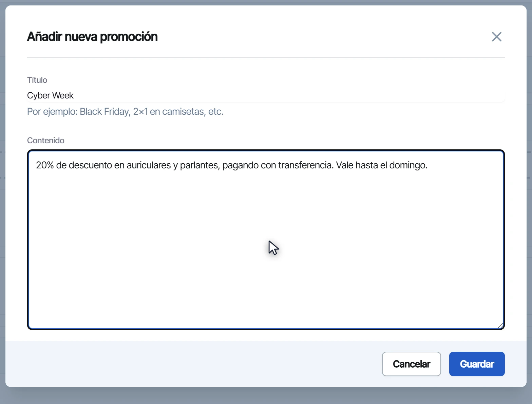Click the hint text 'Por ejemplo: Black Friday'
This screenshot has height=404, width=532.
coord(78,112)
